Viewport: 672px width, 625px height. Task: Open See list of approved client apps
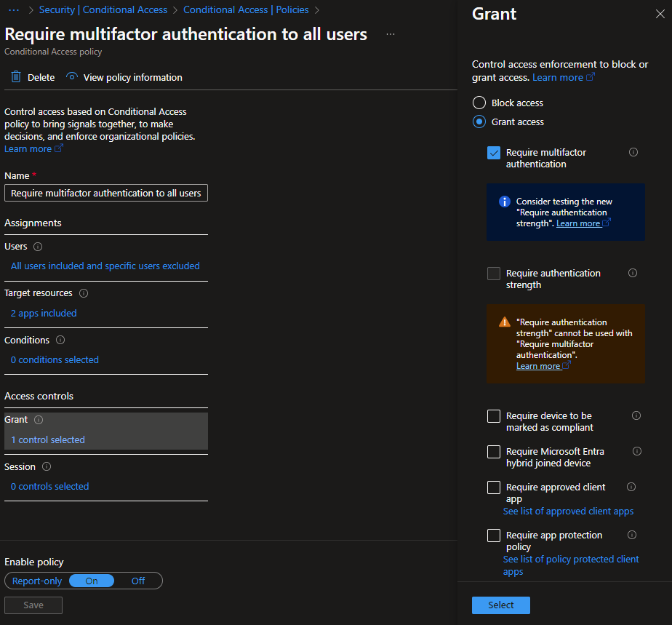pos(568,511)
